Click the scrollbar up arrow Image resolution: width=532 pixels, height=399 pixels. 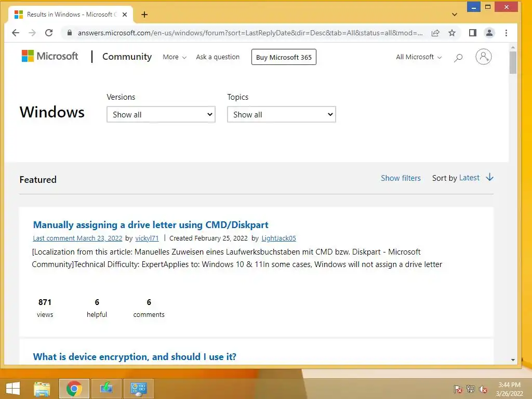coord(513,47)
